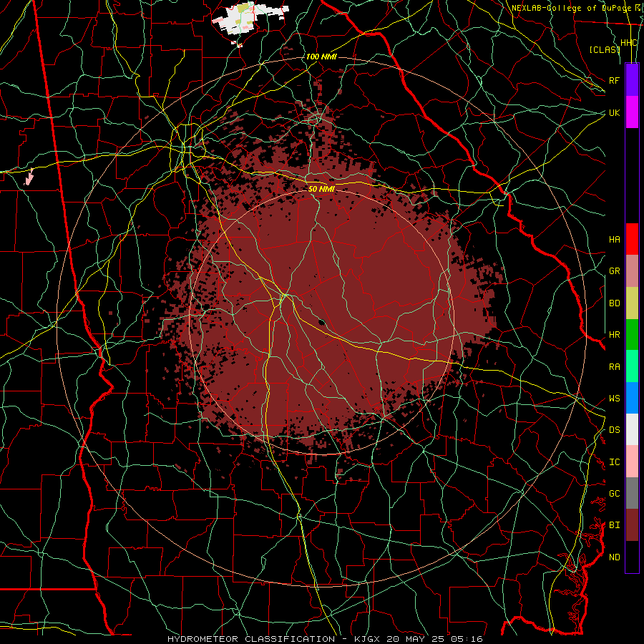
Task: Click the GR legend label
Action: point(614,271)
